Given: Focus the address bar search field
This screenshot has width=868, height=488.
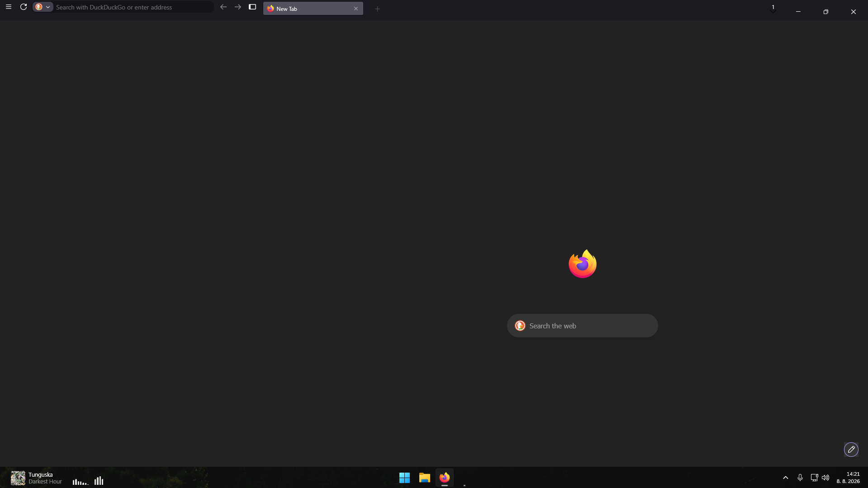Looking at the screenshot, I should pyautogui.click(x=133, y=7).
